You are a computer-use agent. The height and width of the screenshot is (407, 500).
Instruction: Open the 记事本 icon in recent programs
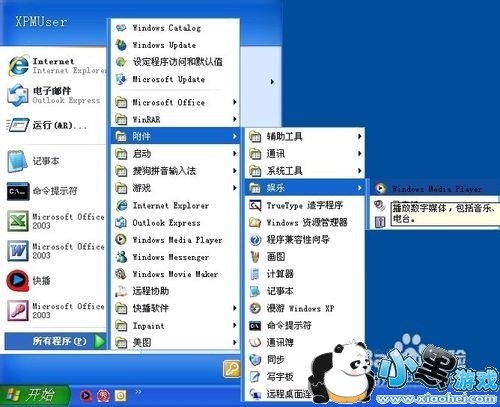(17, 161)
